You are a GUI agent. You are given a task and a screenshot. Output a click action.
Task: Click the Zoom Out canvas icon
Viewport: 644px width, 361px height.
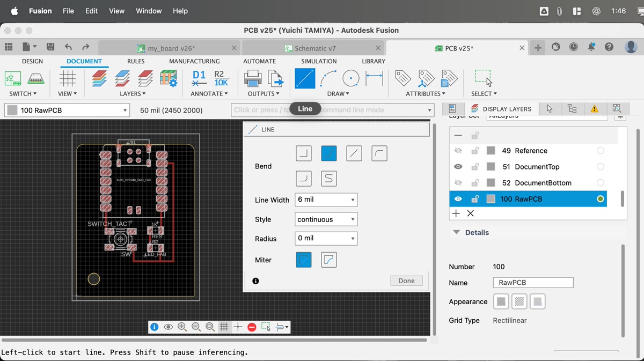pyautogui.click(x=196, y=327)
